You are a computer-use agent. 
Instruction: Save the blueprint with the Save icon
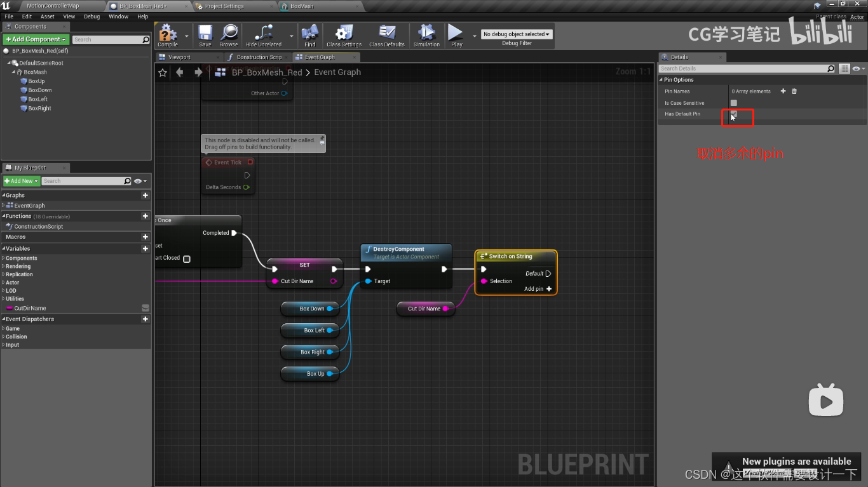point(205,36)
